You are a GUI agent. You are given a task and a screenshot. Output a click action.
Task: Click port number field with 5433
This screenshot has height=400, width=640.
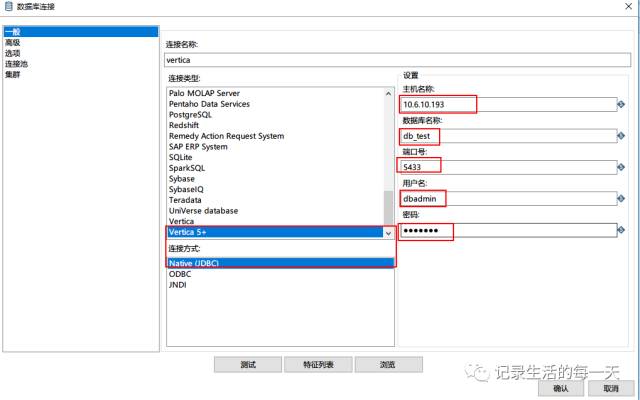[509, 167]
